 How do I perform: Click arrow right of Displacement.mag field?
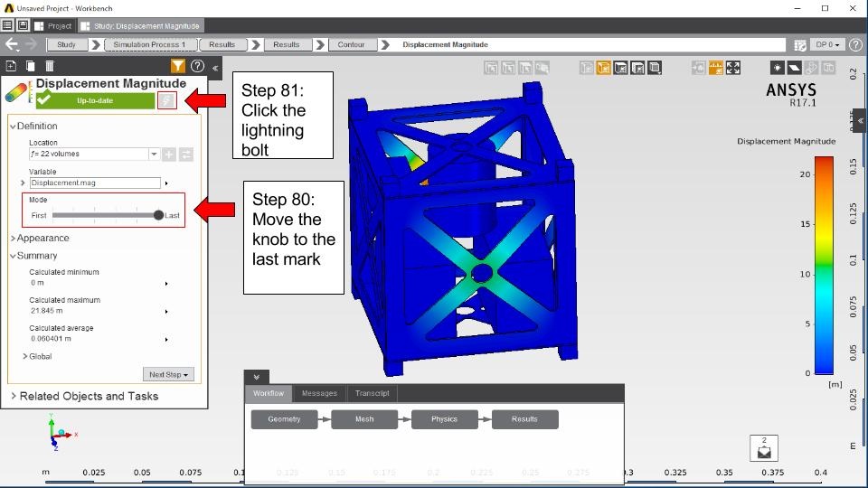coord(166,183)
